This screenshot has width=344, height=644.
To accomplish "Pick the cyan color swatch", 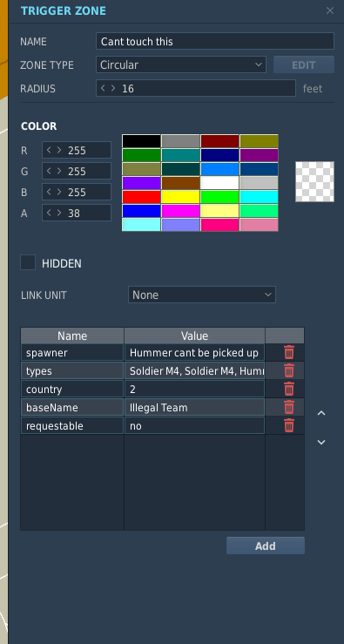I will click(259, 197).
